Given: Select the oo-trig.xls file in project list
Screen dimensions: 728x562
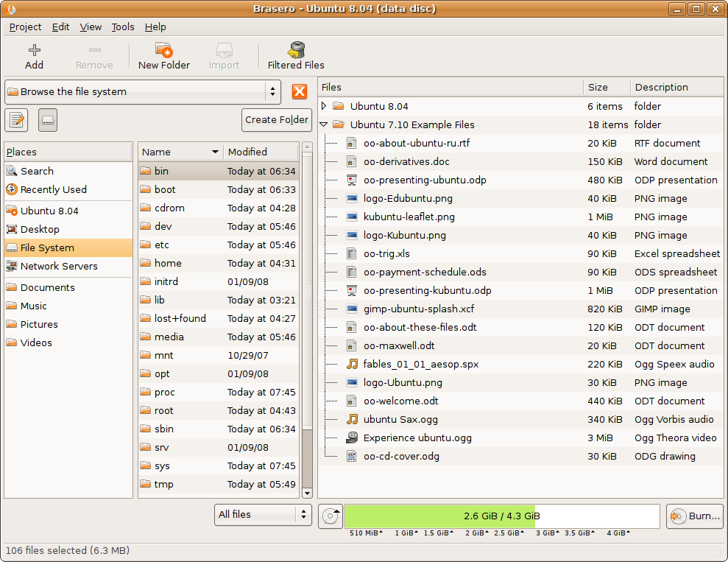Looking at the screenshot, I should click(386, 253).
